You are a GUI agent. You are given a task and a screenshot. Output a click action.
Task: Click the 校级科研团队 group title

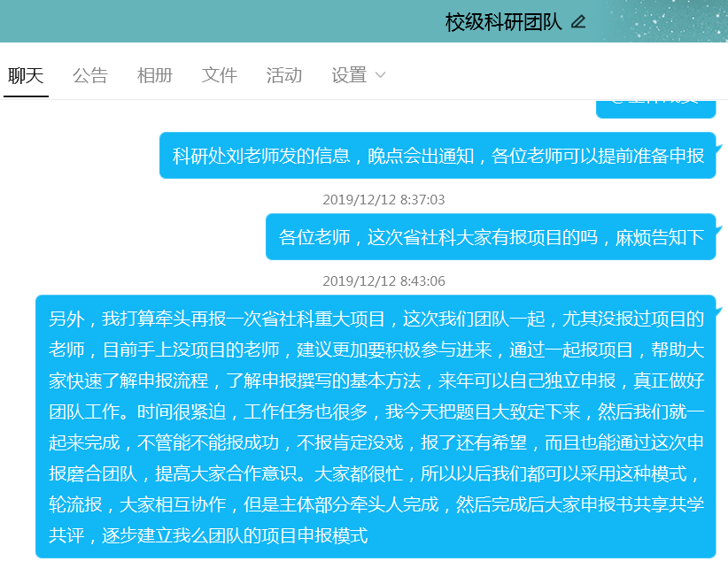click(x=503, y=22)
